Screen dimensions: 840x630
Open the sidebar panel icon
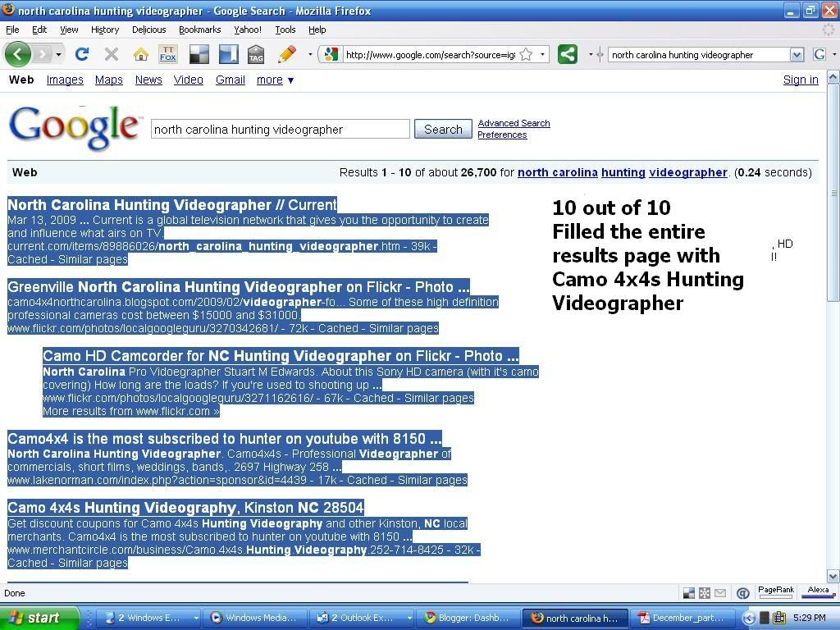(229, 54)
